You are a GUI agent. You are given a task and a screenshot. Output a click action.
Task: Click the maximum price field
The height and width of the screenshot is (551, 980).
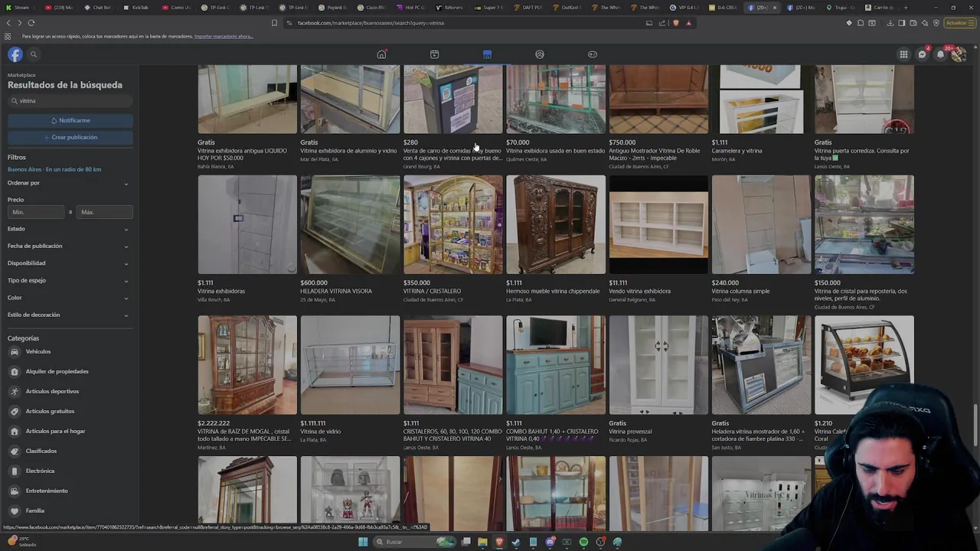pyautogui.click(x=104, y=212)
